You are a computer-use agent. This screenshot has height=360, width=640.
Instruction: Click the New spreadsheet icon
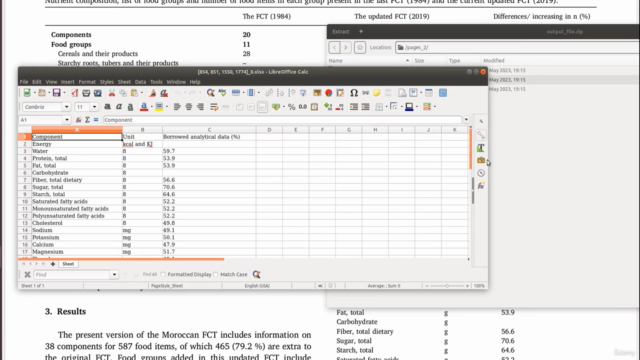pyautogui.click(x=27, y=93)
